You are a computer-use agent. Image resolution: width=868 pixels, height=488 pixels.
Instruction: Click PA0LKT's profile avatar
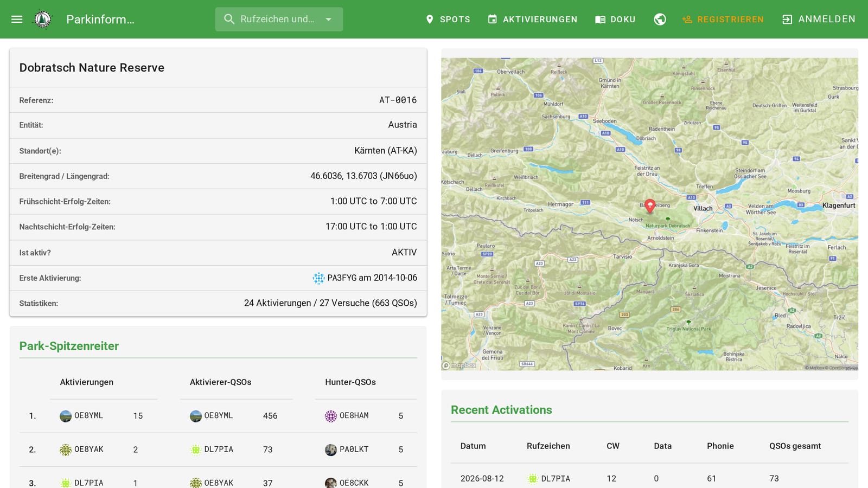click(331, 450)
